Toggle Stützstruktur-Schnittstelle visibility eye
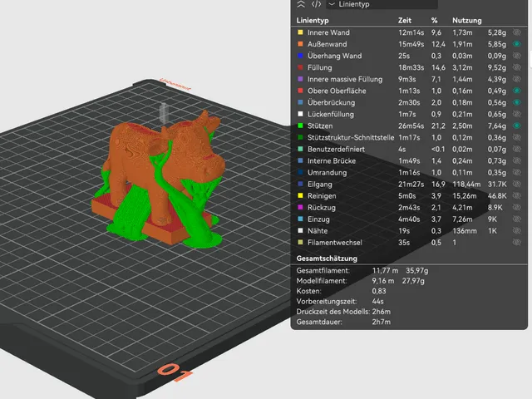 (x=516, y=137)
